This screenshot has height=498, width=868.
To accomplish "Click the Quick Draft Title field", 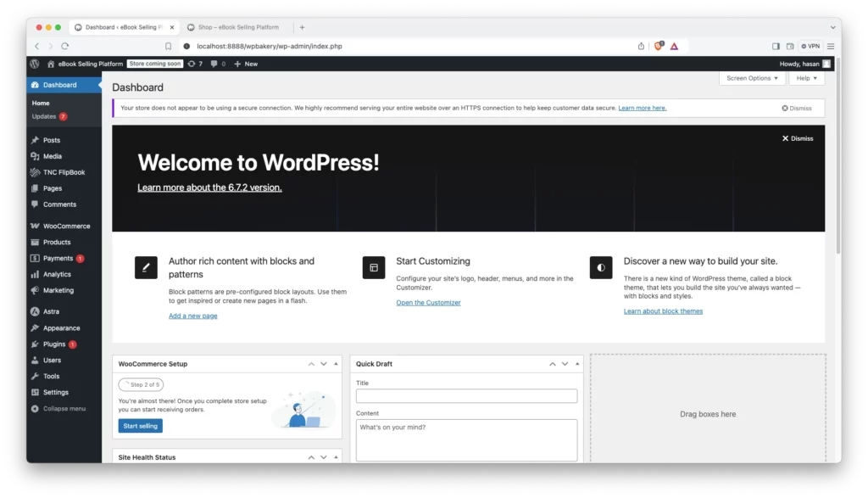I will (x=466, y=396).
